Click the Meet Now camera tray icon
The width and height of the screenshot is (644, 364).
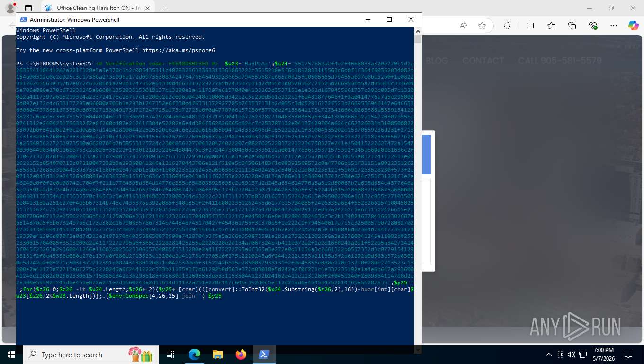[560, 355]
